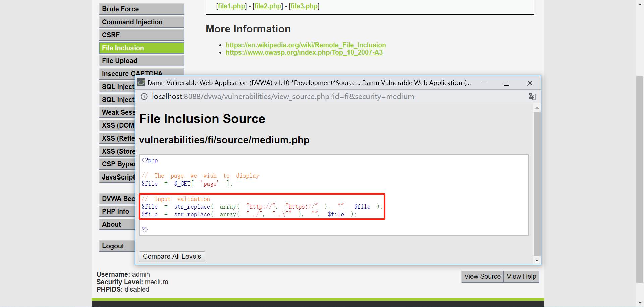Click the popup scrollbar up arrow

coord(537,108)
